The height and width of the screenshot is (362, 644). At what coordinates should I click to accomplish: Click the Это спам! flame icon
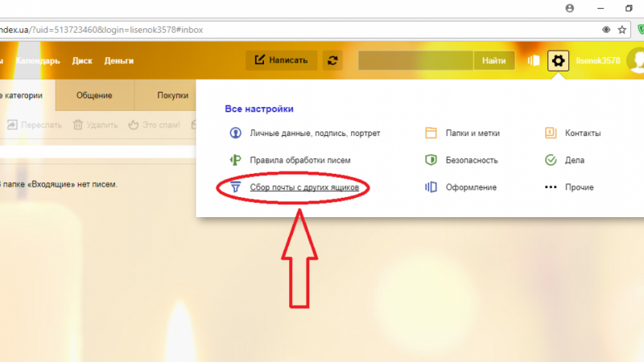tap(134, 125)
